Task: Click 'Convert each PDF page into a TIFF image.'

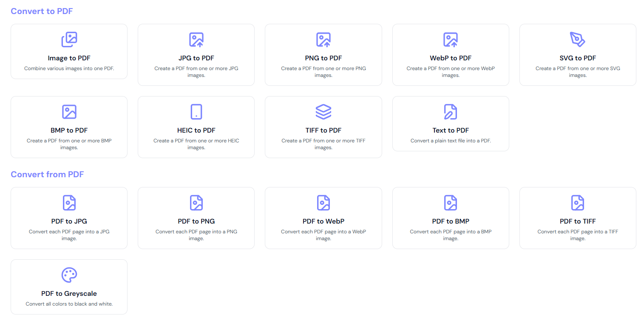Action: [578, 235]
